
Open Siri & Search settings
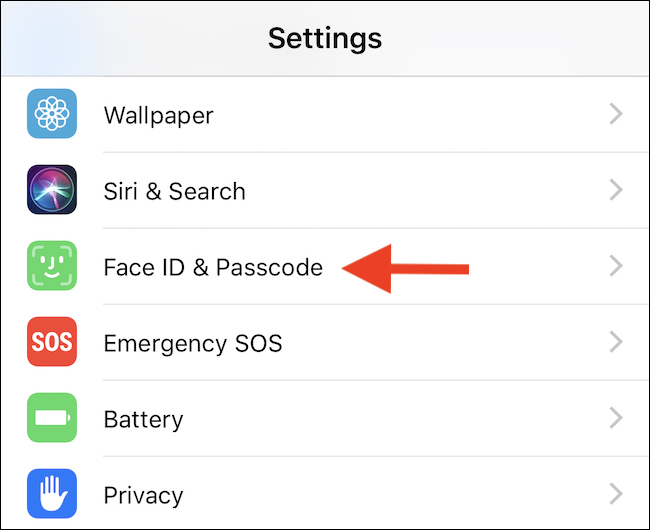click(174, 190)
